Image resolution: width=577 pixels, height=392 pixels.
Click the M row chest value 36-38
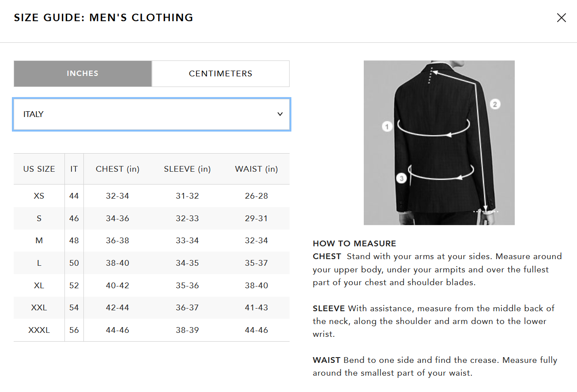[117, 241]
